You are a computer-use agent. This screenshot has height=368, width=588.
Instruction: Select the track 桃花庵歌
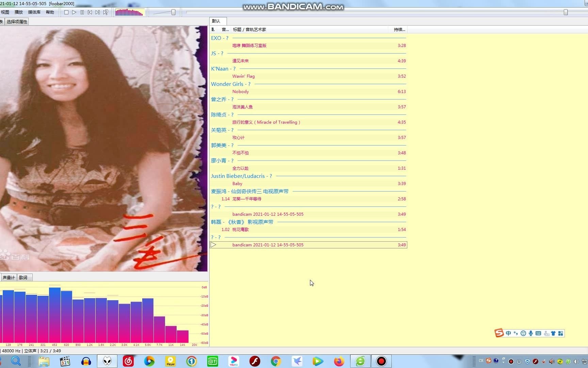308,230
